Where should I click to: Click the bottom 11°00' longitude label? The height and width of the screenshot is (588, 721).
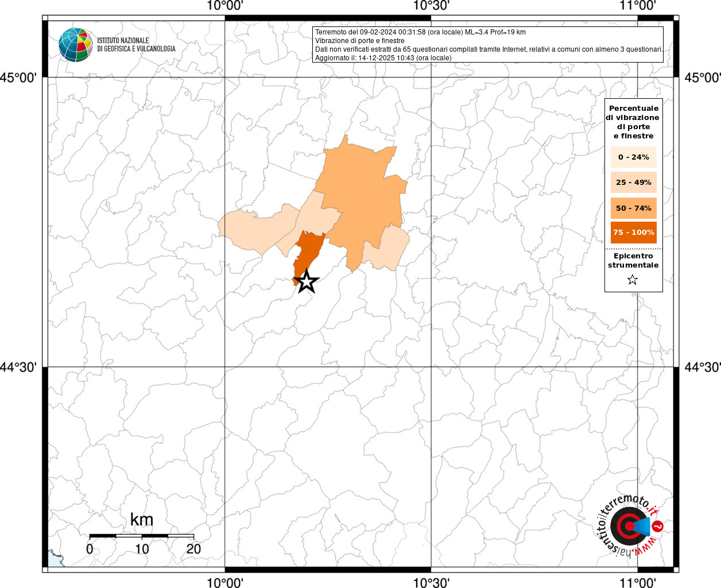coord(638,582)
